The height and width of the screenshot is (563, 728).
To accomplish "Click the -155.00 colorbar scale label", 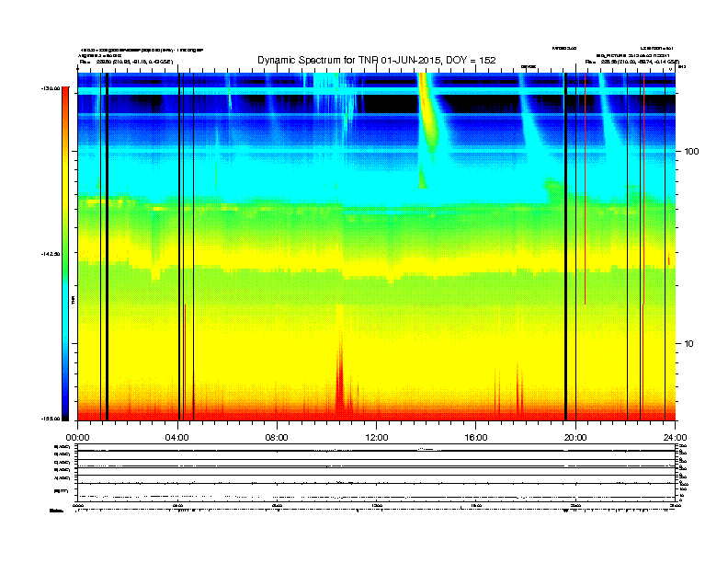I will (51, 419).
